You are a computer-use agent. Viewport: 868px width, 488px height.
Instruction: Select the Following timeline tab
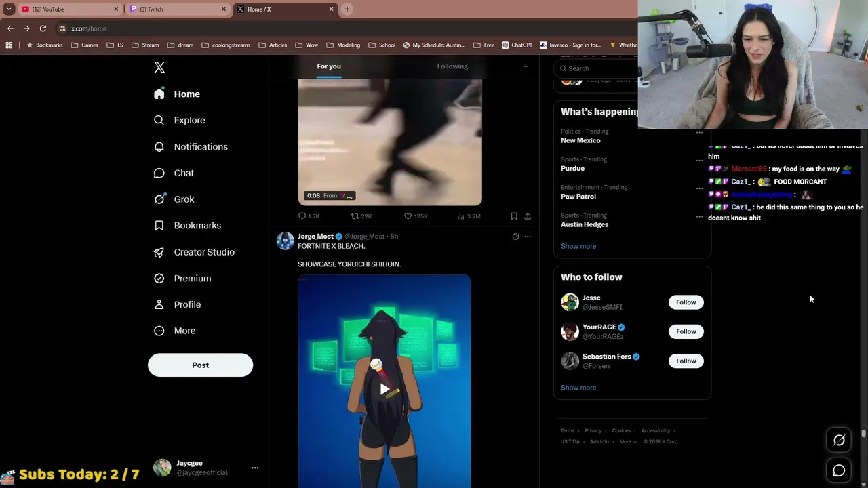[x=452, y=66]
